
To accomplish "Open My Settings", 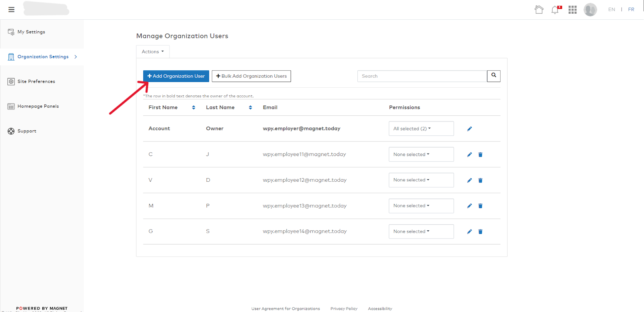I will [x=31, y=32].
